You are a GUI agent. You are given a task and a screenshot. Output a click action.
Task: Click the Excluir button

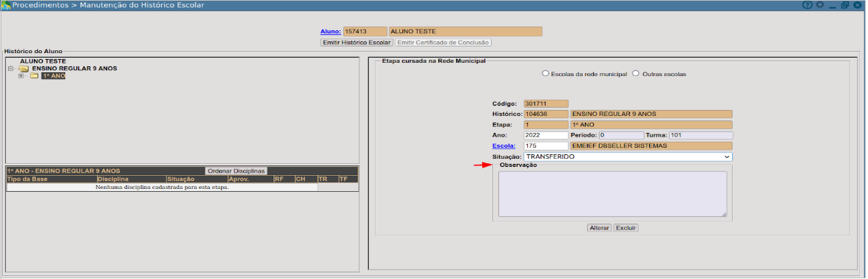[x=626, y=227]
